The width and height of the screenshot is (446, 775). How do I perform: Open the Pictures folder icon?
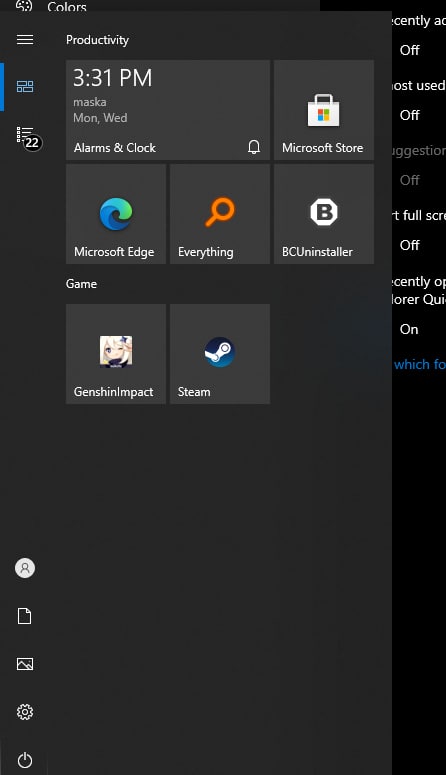coord(25,664)
